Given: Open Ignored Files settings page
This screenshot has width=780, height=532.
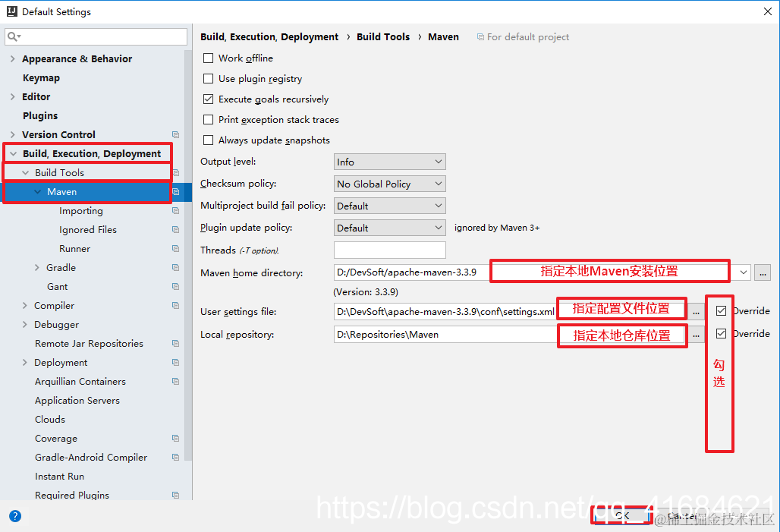Looking at the screenshot, I should (88, 229).
